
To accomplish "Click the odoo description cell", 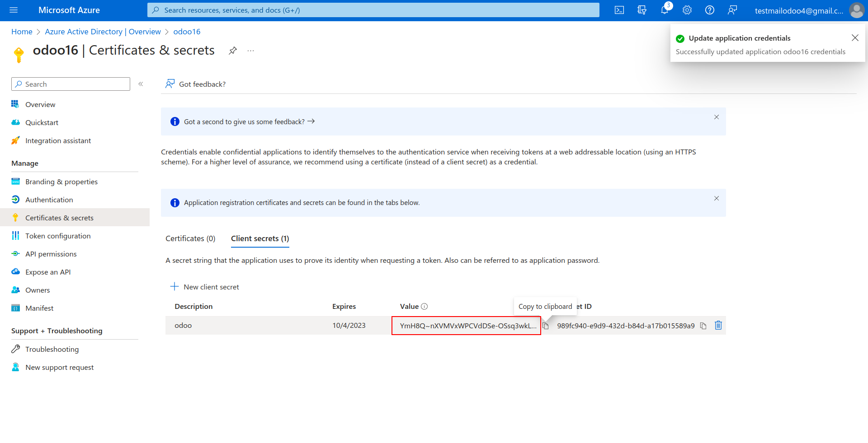I will (183, 326).
